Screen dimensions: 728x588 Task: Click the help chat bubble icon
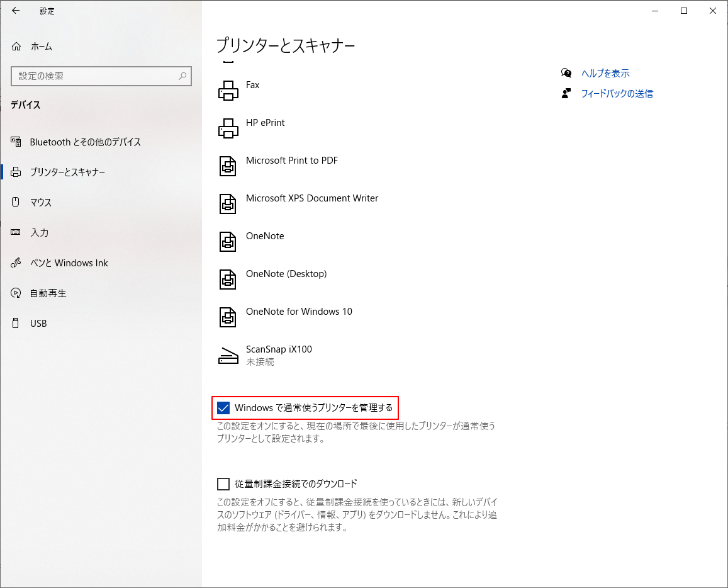[x=566, y=73]
